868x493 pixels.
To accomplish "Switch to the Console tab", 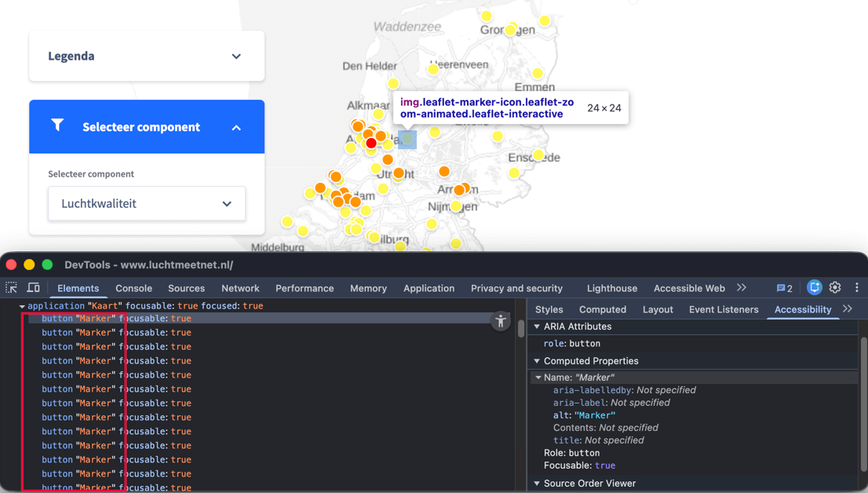I will pos(133,288).
